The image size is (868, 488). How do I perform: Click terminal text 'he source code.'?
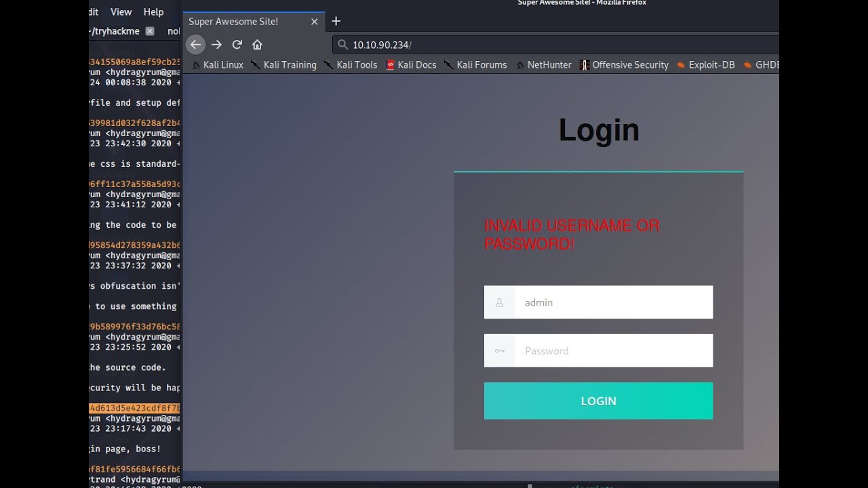coord(126,367)
